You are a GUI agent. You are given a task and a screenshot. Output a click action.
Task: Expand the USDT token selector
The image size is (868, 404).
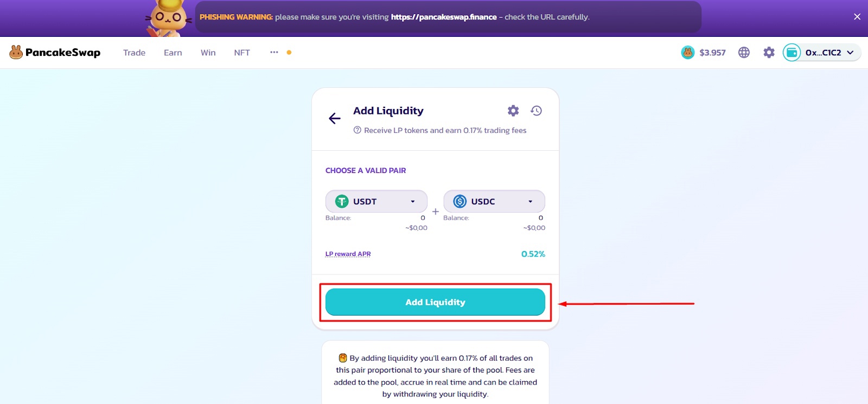click(376, 201)
